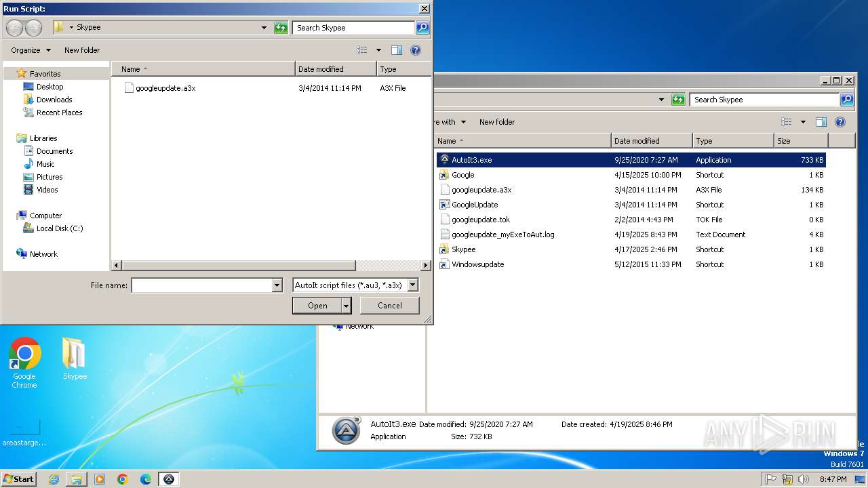Screen dimensions: 868x488
Task: Select googleupdate.a3x in the Explorer window
Action: pos(481,190)
